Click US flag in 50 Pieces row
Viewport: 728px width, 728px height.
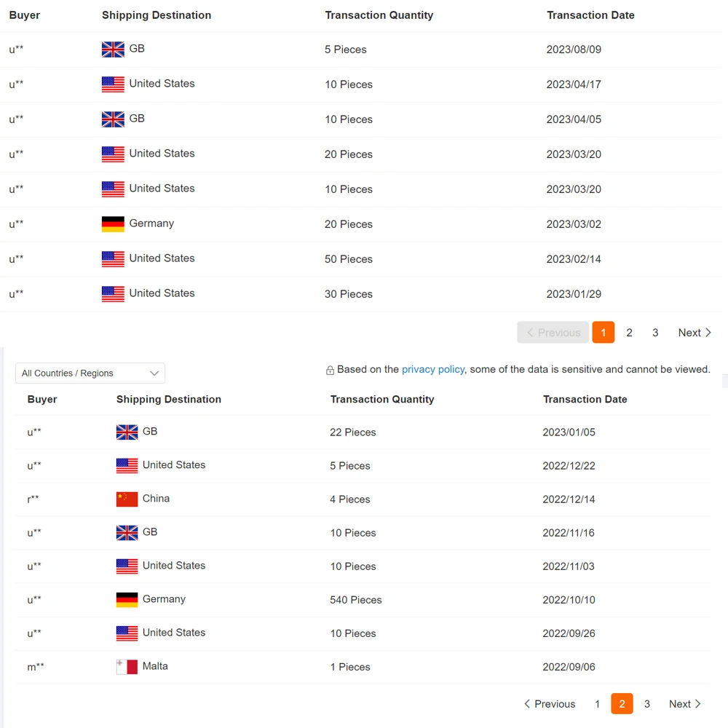(x=113, y=259)
